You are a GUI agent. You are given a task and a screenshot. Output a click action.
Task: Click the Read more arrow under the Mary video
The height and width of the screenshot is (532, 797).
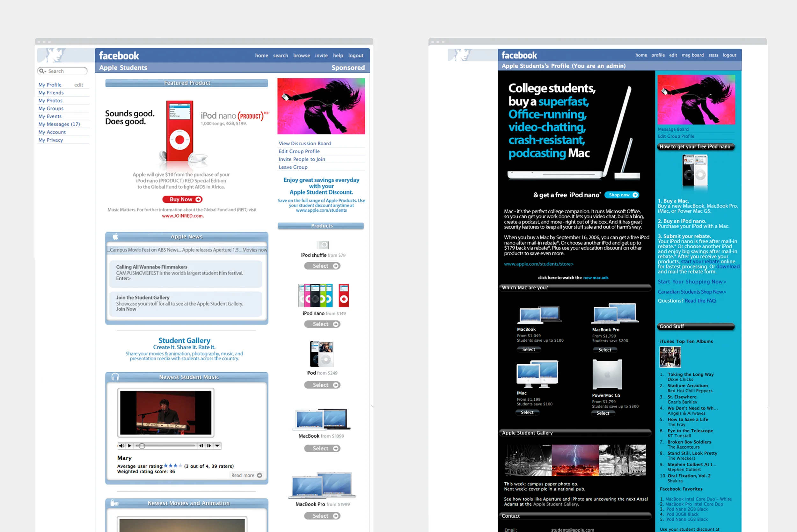tap(259, 475)
